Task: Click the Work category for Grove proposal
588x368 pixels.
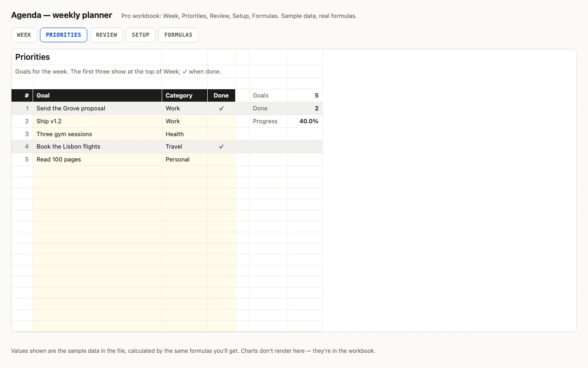Action: tap(185, 109)
